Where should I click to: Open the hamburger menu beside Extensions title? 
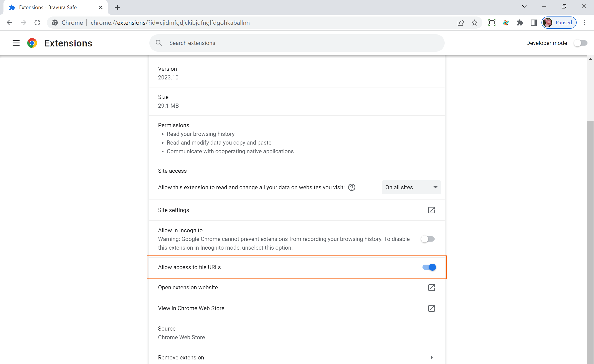point(16,43)
